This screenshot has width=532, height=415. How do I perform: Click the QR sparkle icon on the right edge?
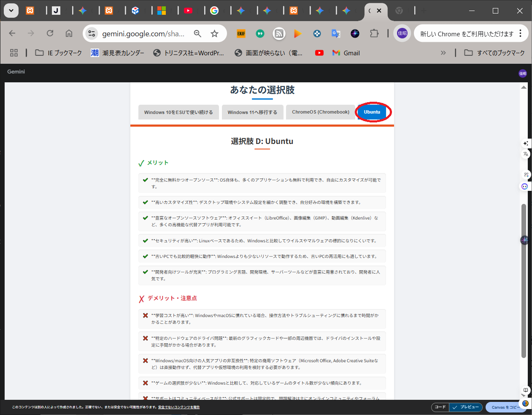coord(526,174)
